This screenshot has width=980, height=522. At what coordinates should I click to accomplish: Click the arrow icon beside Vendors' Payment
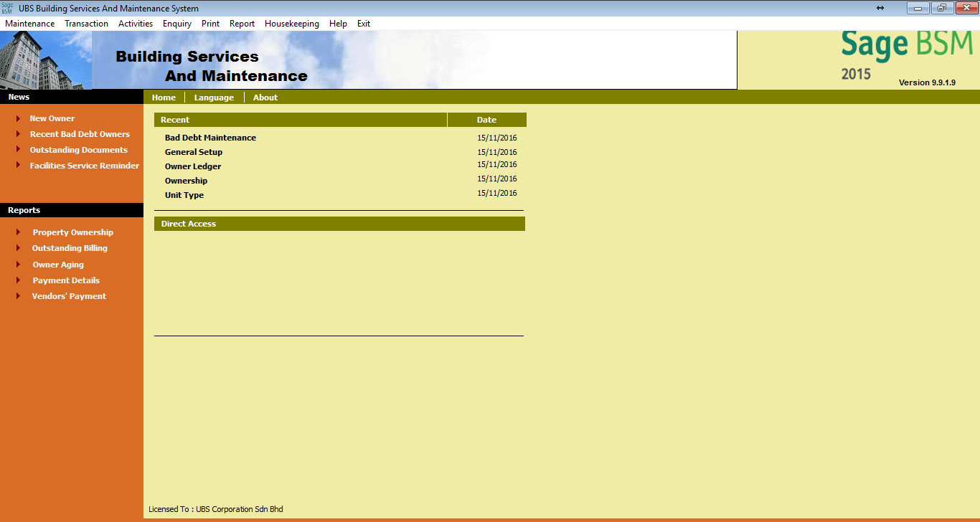[x=18, y=295]
